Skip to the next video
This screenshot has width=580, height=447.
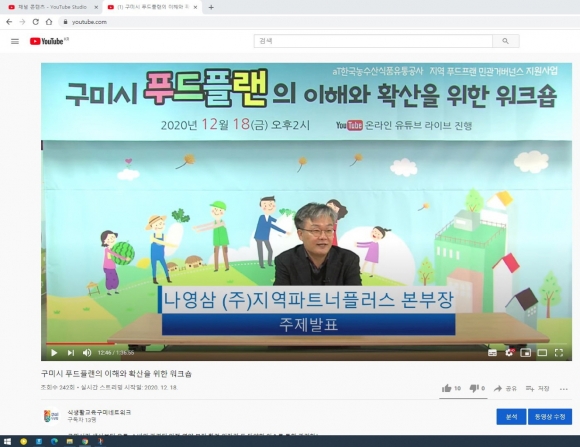[x=71, y=353]
